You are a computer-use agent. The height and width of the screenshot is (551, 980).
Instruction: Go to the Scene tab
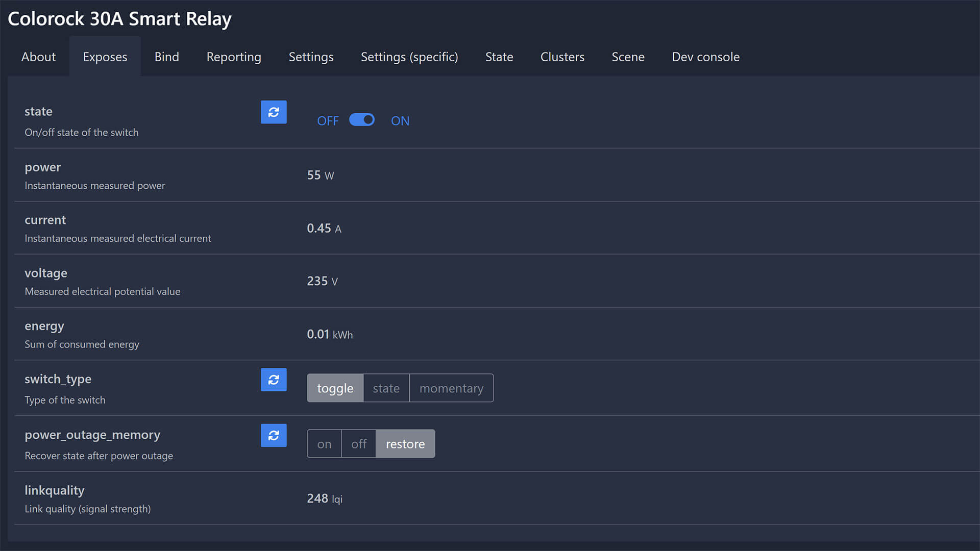(628, 57)
